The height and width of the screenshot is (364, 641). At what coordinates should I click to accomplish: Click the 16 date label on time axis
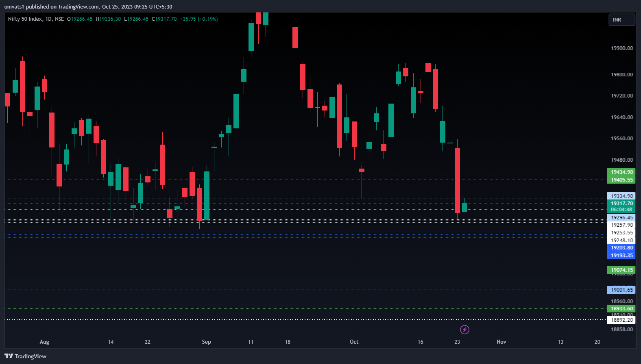pyautogui.click(x=420, y=342)
